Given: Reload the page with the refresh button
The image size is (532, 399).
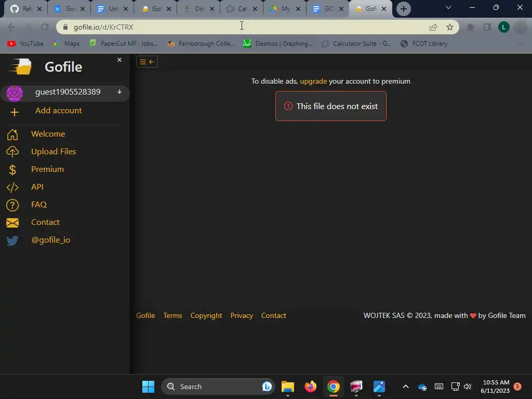Looking at the screenshot, I should coord(45,27).
